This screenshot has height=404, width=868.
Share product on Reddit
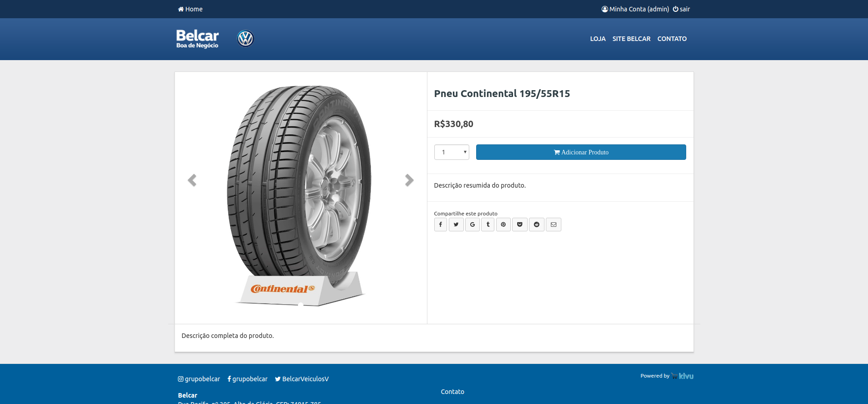tap(537, 225)
